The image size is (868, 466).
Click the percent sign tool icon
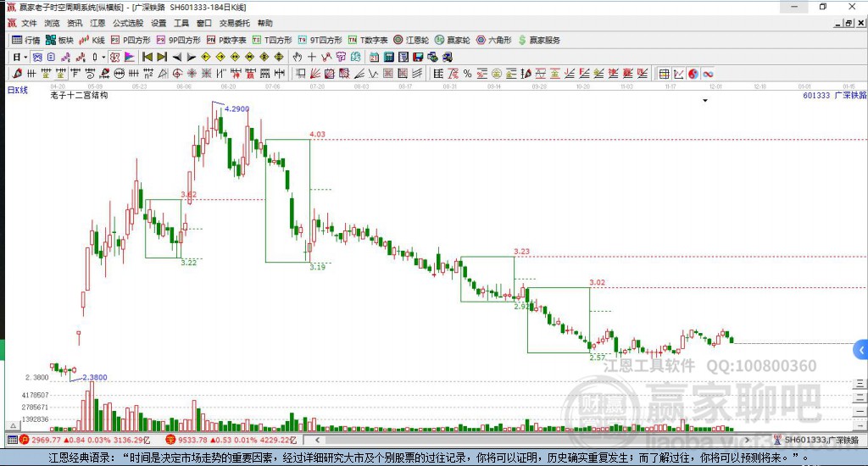[x=467, y=74]
